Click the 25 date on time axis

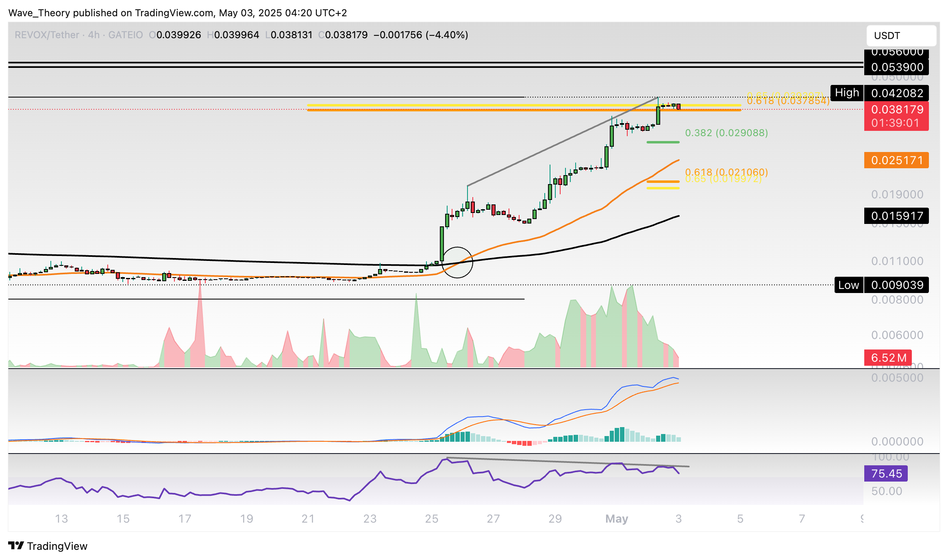point(431,519)
